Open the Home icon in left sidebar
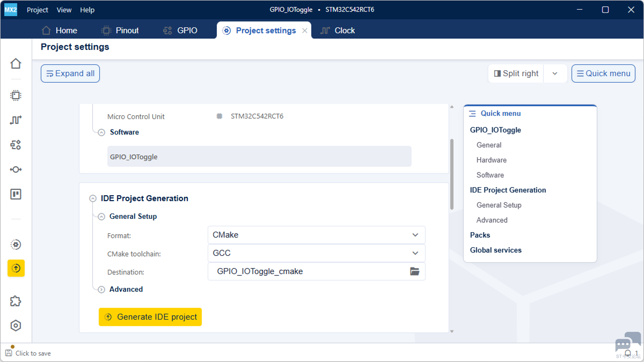This screenshot has width=644, height=362. tap(16, 64)
